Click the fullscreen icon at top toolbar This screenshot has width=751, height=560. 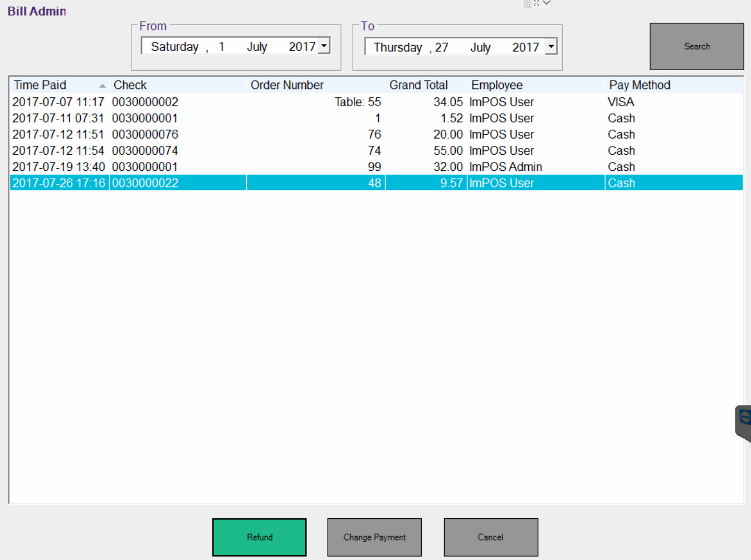(537, 3)
